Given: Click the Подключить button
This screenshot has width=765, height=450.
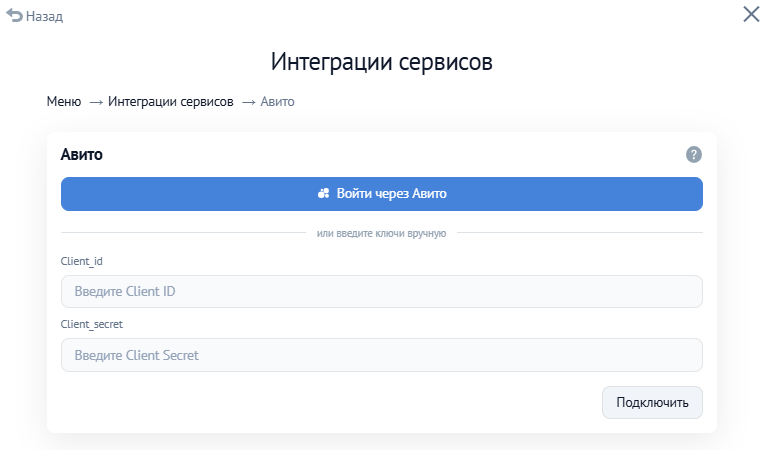Looking at the screenshot, I should pos(652,403).
